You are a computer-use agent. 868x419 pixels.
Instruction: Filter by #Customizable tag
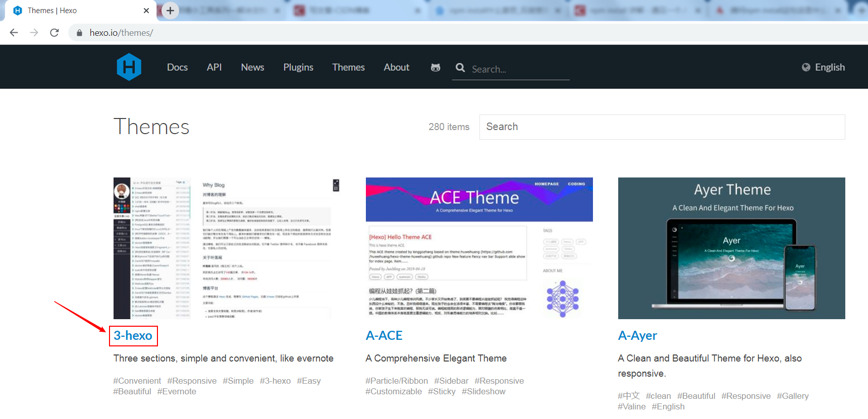pyautogui.click(x=394, y=391)
